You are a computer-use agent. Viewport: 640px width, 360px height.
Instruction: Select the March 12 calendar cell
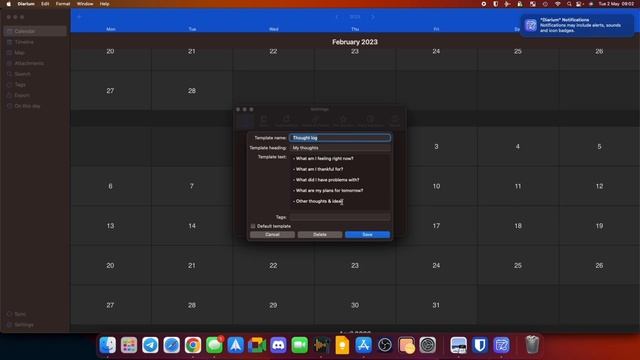click(599, 186)
